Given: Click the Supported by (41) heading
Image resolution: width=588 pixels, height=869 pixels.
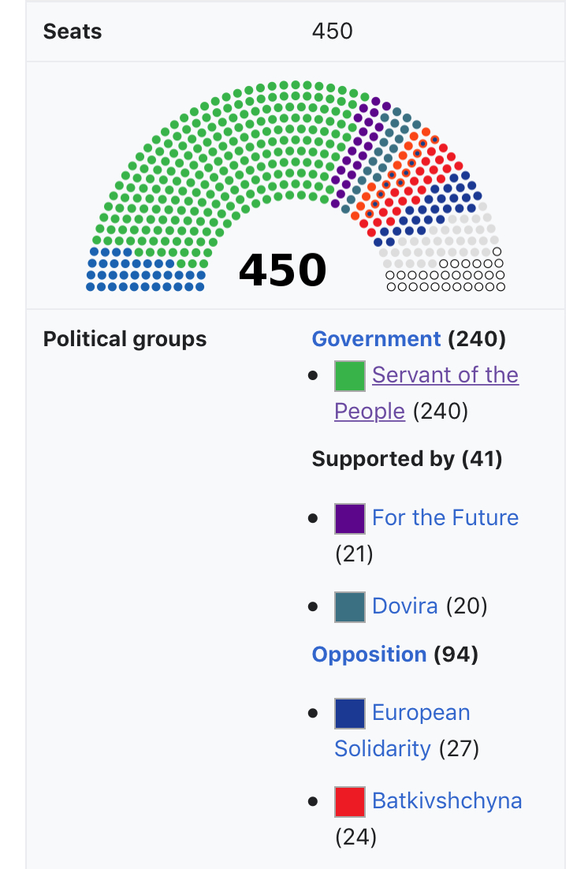Looking at the screenshot, I should click(407, 459).
